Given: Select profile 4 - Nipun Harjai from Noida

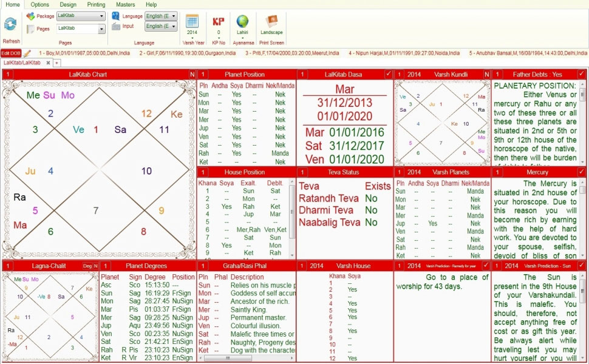Looking at the screenshot, I should 404,53.
